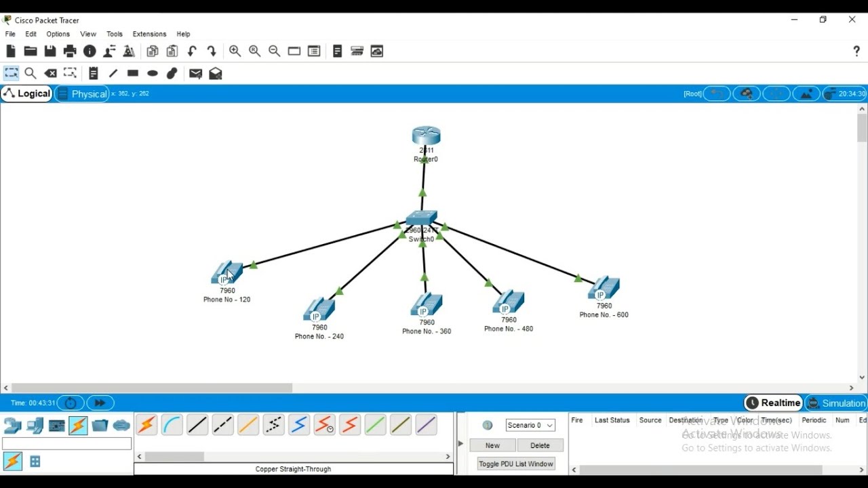Open the Extensions menu
868x488 pixels.
[149, 34]
